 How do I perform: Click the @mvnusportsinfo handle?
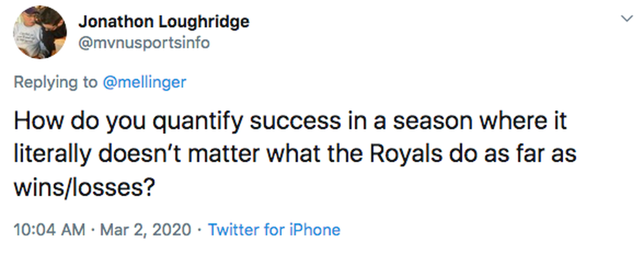[143, 42]
